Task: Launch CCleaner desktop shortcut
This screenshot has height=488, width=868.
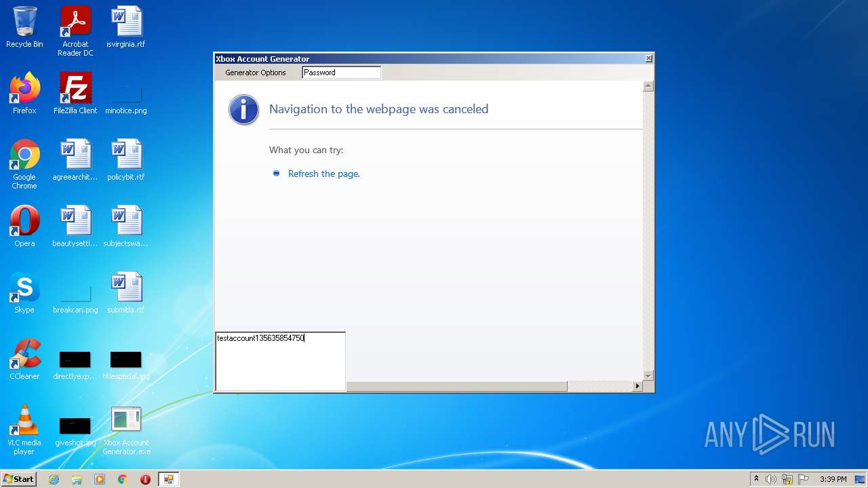Action: tap(24, 359)
